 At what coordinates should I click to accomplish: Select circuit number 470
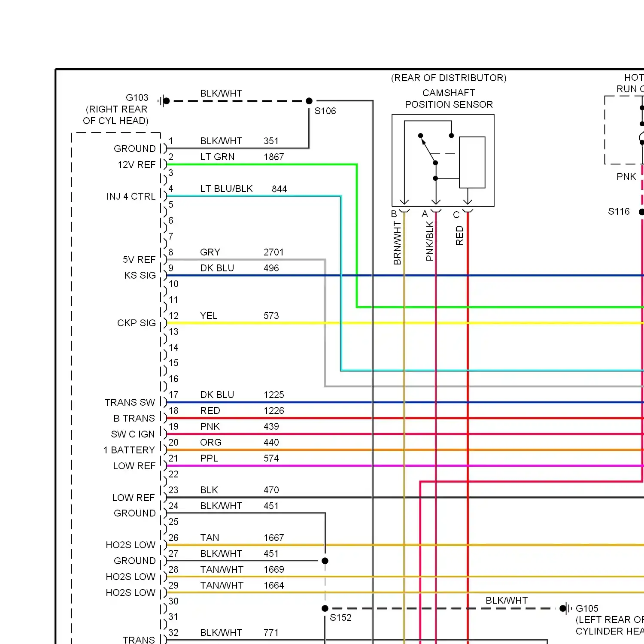[x=271, y=490]
